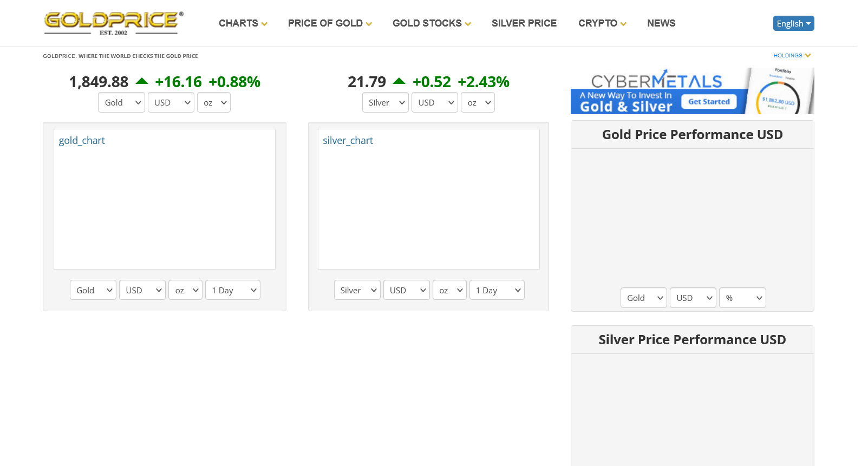Image resolution: width=868 pixels, height=466 pixels.
Task: Open the silver_chart link
Action: 348,141
